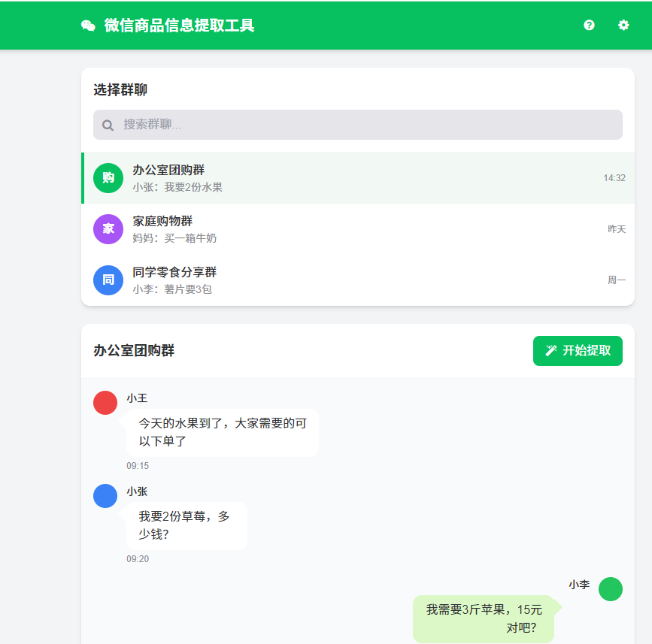Click the 09:20 message time
This screenshot has height=644, width=652.
(138, 559)
